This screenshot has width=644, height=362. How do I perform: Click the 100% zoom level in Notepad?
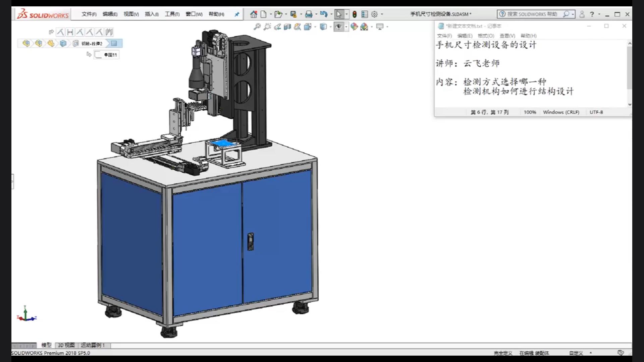(530, 112)
